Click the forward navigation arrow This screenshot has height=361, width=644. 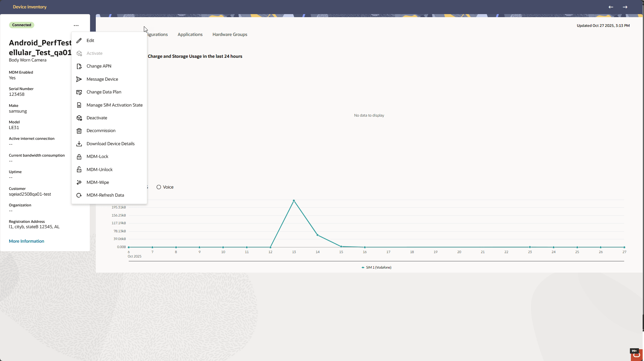pos(626,7)
